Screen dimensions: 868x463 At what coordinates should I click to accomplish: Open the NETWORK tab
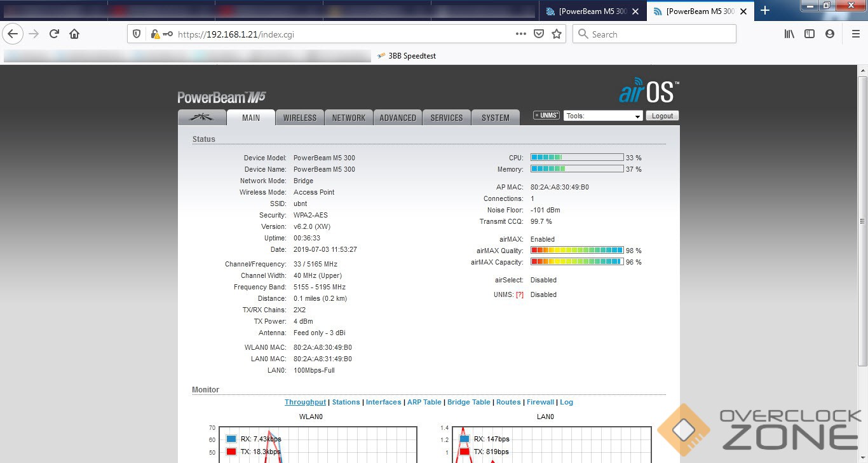coord(348,118)
